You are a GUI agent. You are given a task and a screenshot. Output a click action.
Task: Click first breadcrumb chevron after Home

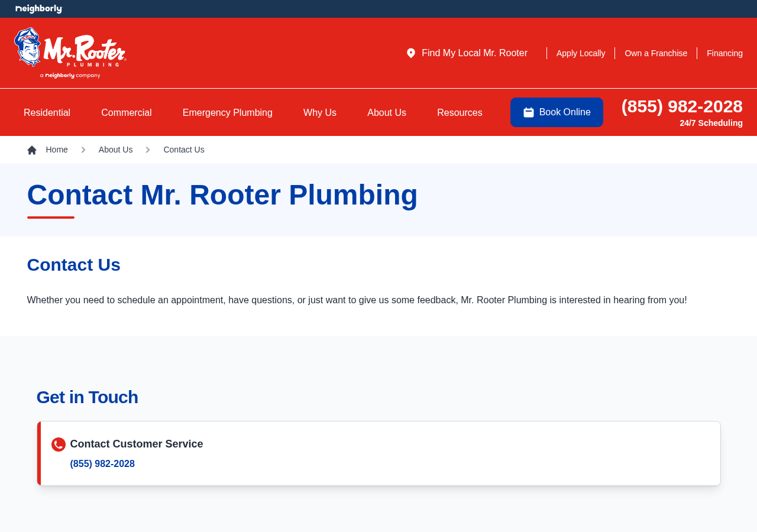83,150
